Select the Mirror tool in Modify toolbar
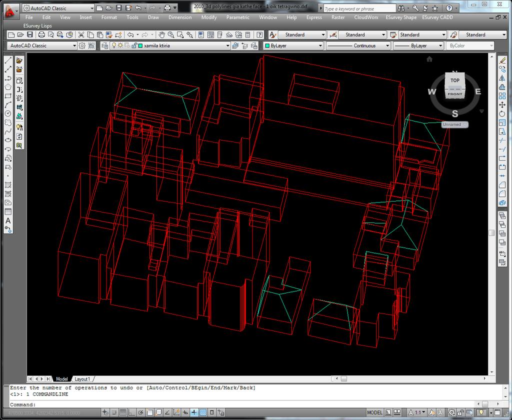512x420 pixels. pos(502,78)
